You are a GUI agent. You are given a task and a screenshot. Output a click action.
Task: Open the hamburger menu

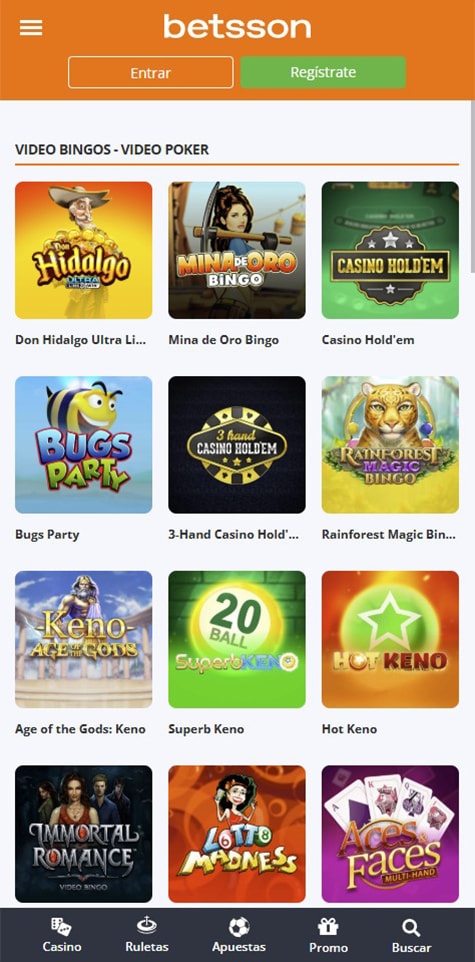point(31,28)
